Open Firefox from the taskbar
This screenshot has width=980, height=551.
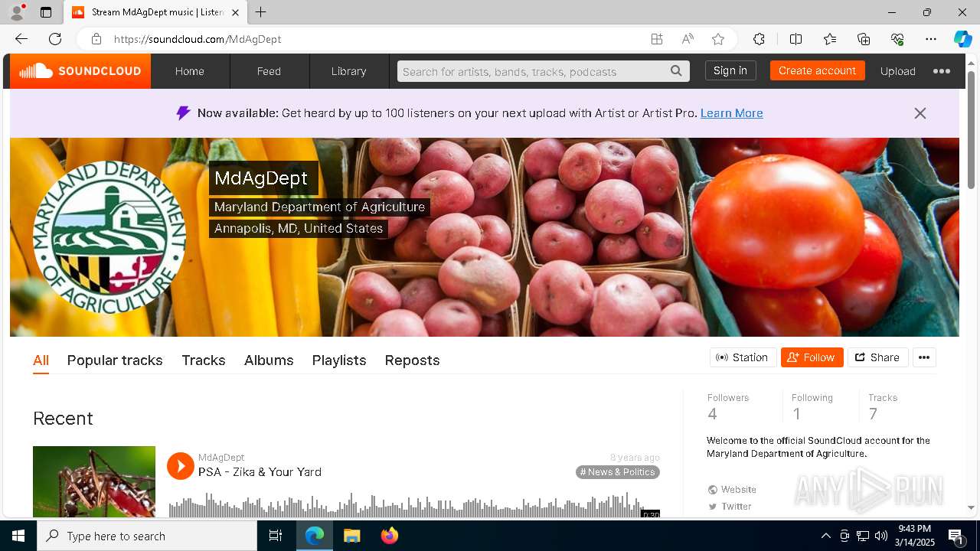click(389, 536)
